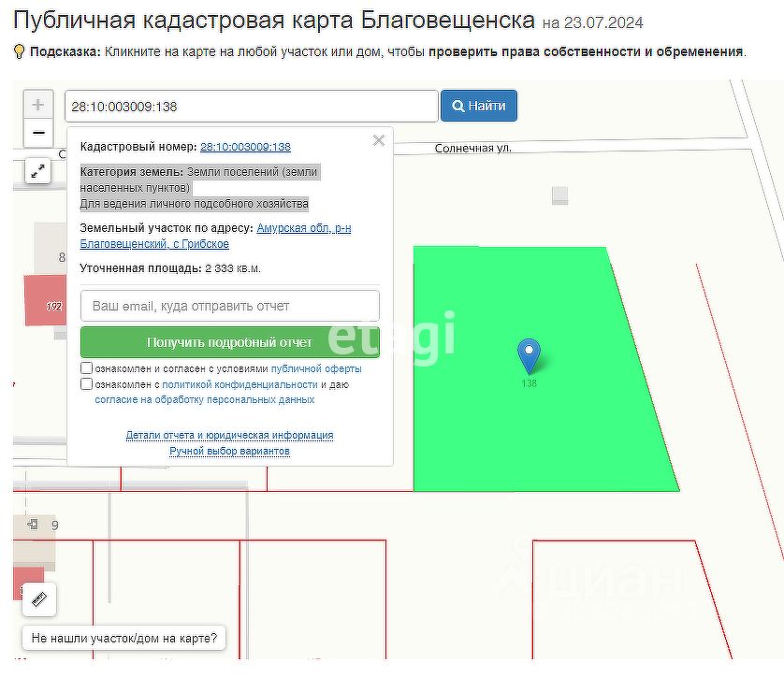Click the small gray building near Солнечная ул.
This screenshot has height=677, width=784.
(560, 195)
